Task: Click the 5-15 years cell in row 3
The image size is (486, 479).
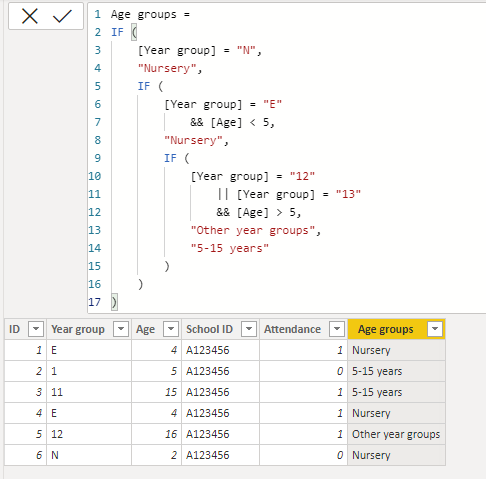Action: tap(396, 392)
